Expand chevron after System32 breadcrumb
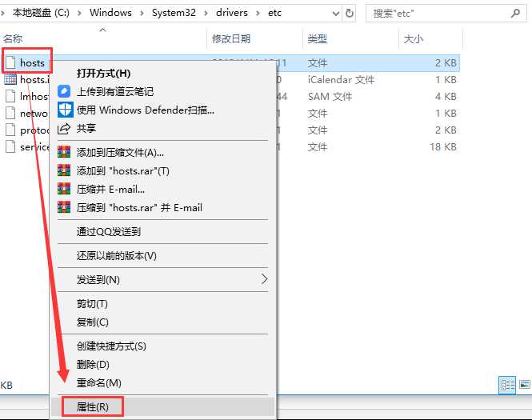 [x=206, y=14]
